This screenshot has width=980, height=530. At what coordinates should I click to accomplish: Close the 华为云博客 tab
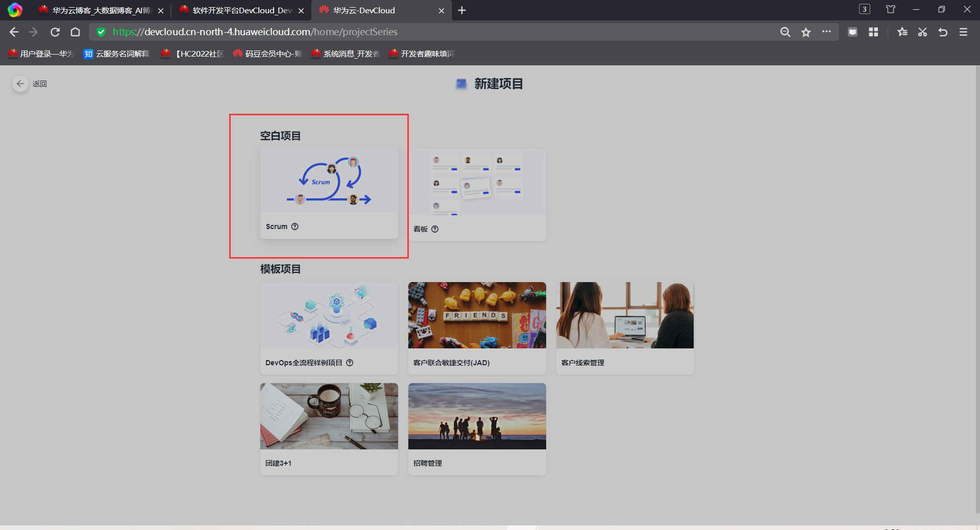point(161,10)
